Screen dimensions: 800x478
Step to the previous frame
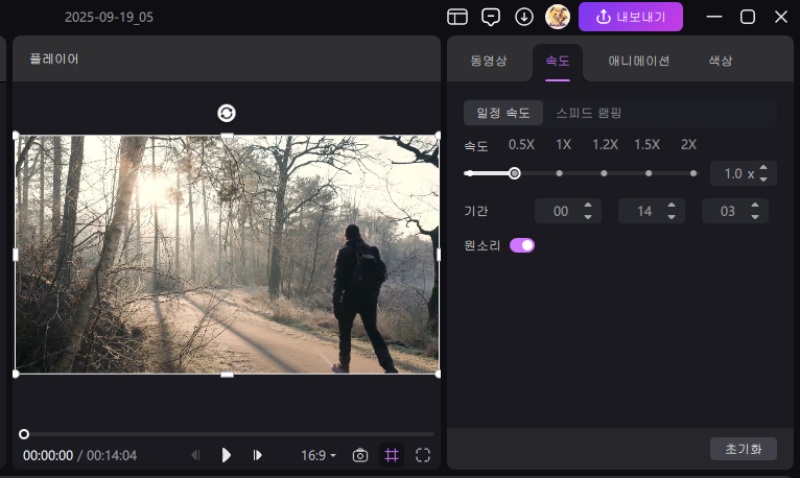tap(196, 455)
